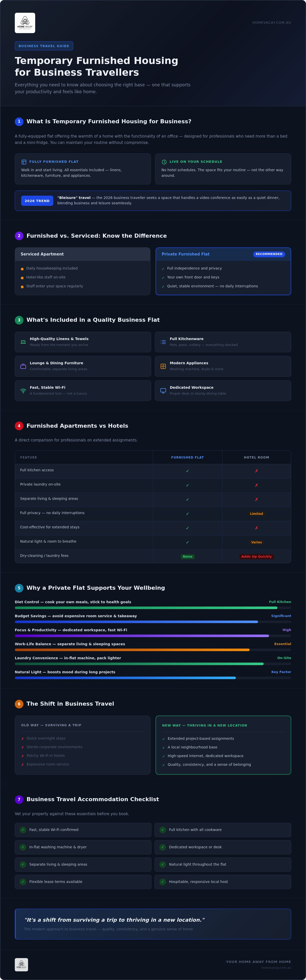Click the Fully Furnished Flat layout icon
This screenshot has height=980, width=306.
pos(24,162)
